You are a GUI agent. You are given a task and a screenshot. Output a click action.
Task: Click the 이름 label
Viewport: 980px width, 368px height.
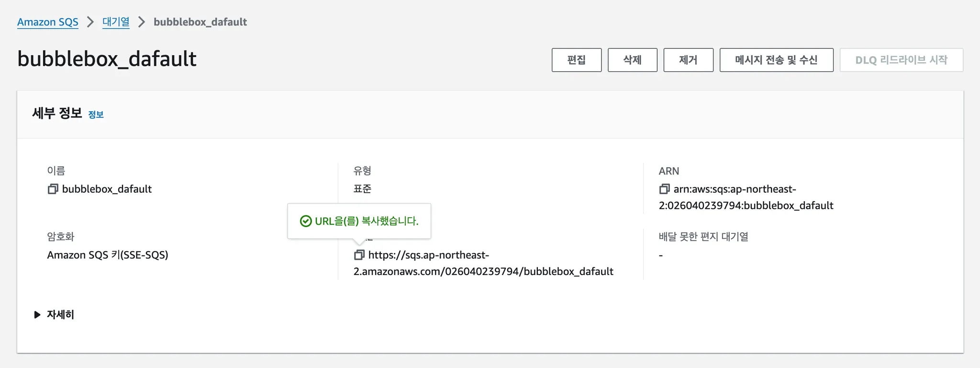tap(56, 171)
